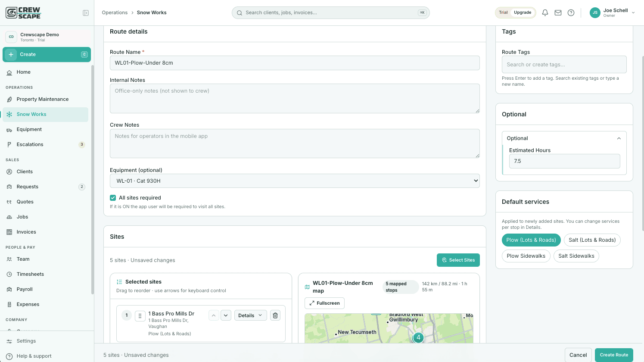The height and width of the screenshot is (362, 644).
Task: Focus the Route Tags search field
Action: 564,65
